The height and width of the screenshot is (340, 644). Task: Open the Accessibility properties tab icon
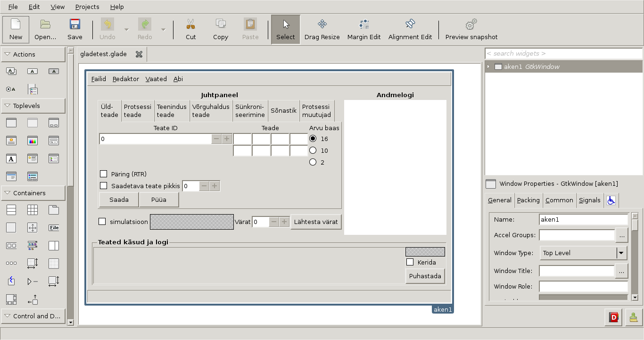tap(611, 200)
